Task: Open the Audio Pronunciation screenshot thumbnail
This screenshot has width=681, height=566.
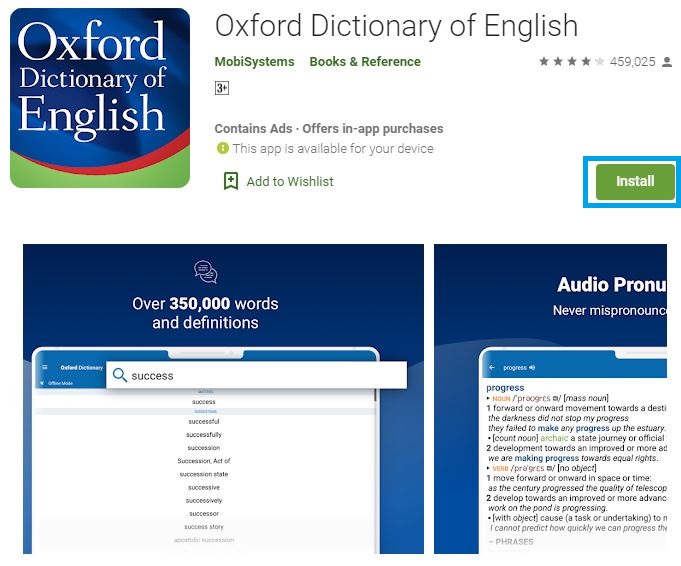Action: click(x=550, y=399)
